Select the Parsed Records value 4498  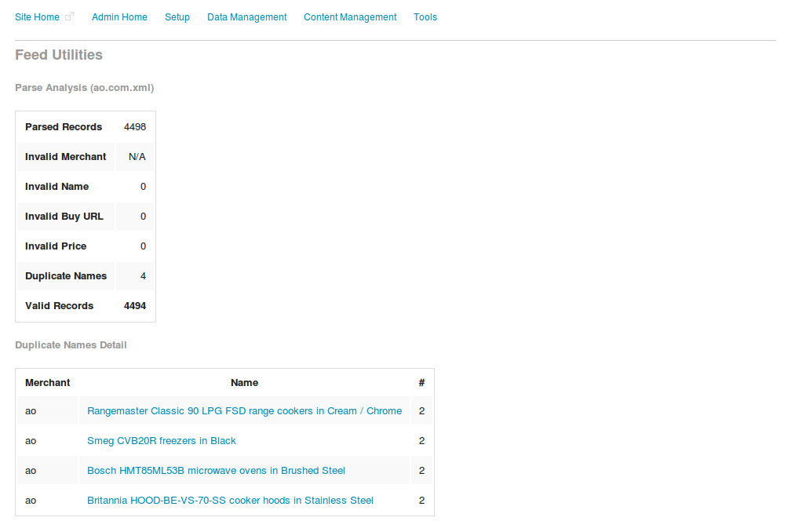pos(135,127)
